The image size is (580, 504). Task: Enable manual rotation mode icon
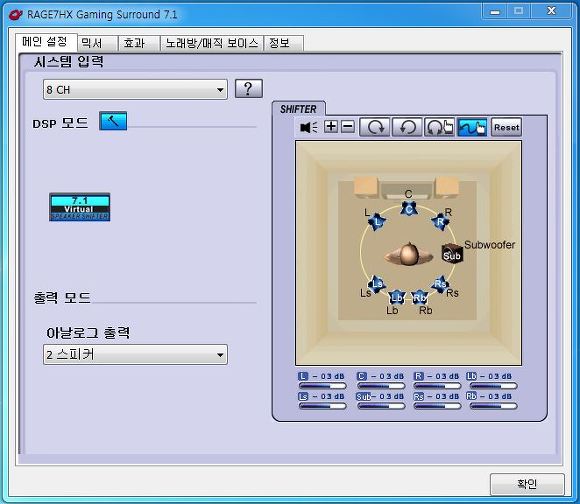pos(439,127)
